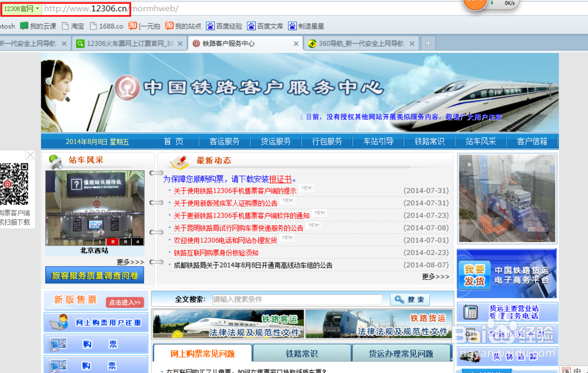Open a new browser tab
Screen dimensions: 588x373
click(x=428, y=43)
